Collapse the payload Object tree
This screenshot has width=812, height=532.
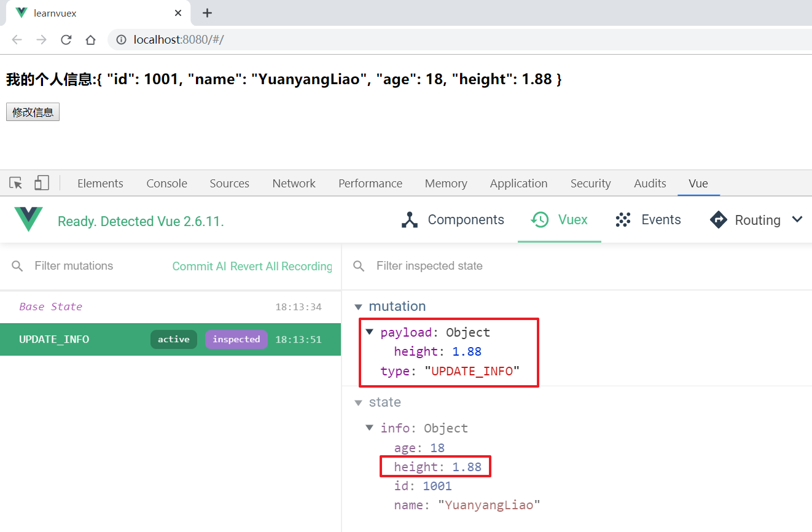[x=370, y=332]
